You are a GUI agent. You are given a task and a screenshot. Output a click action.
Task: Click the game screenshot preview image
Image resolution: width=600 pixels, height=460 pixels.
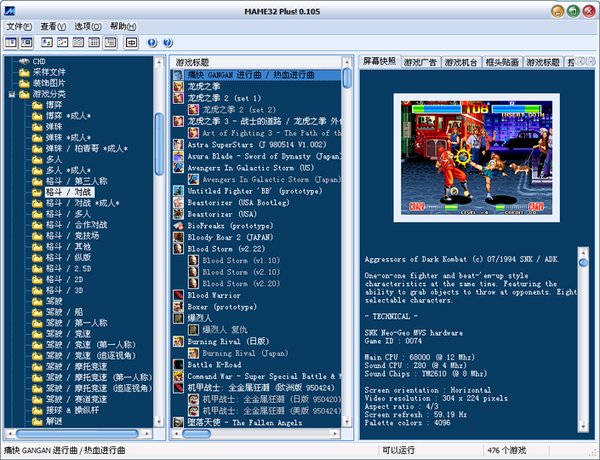[476, 158]
